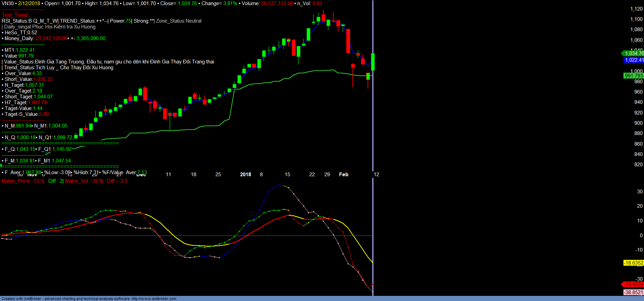Image resolution: width=644 pixels, height=301 pixels.
Task: Click the red Volume value in the header
Action: click(277, 3)
